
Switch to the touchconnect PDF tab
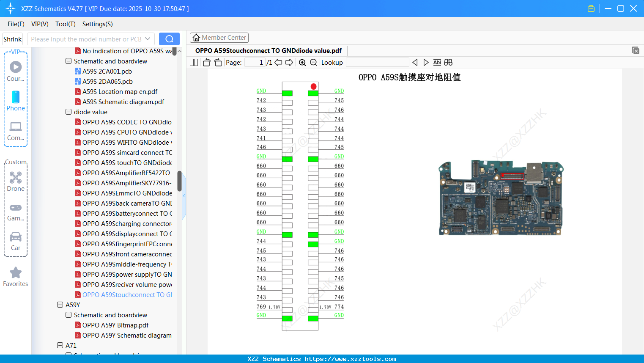pyautogui.click(x=268, y=50)
